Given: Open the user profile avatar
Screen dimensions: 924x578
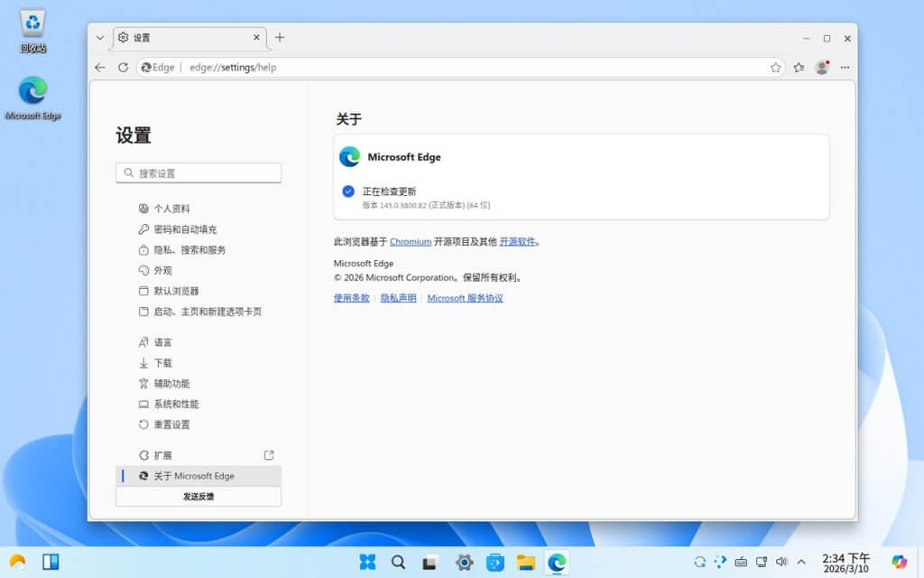Looking at the screenshot, I should coord(822,67).
